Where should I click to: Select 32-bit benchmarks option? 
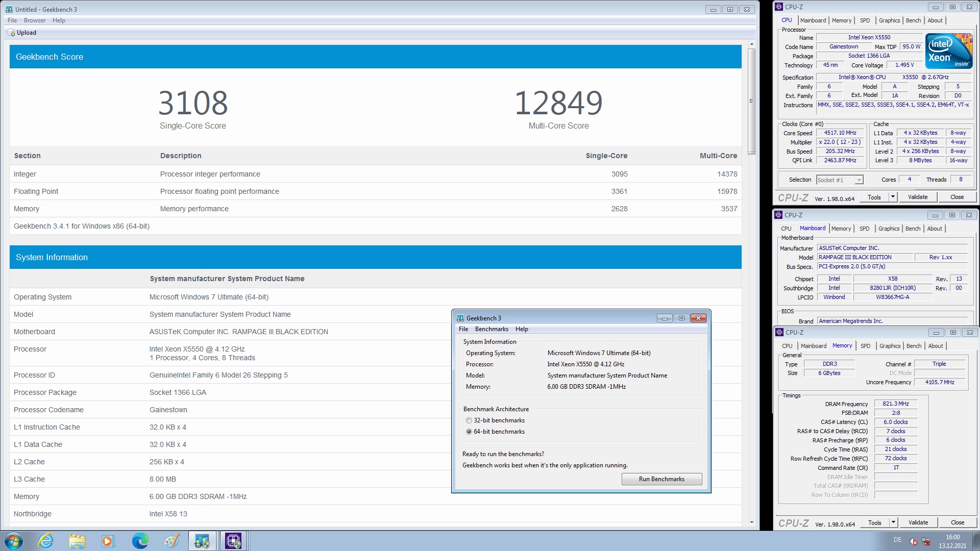click(x=469, y=420)
